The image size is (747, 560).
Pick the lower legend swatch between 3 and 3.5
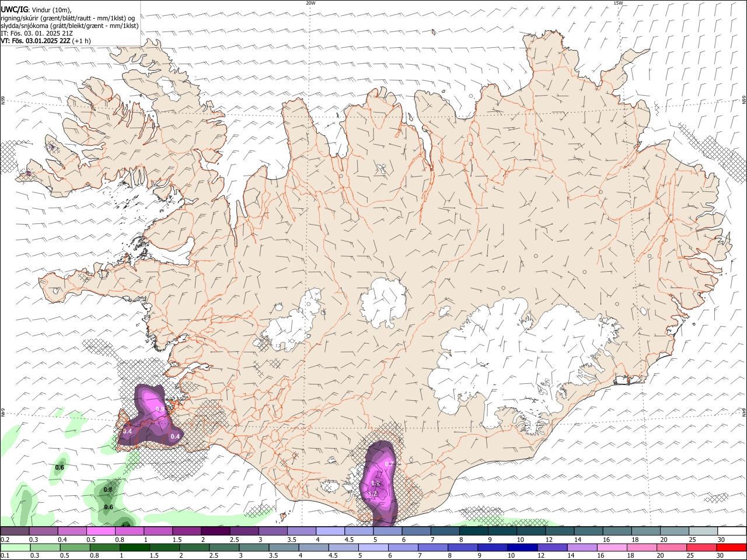coord(254,547)
